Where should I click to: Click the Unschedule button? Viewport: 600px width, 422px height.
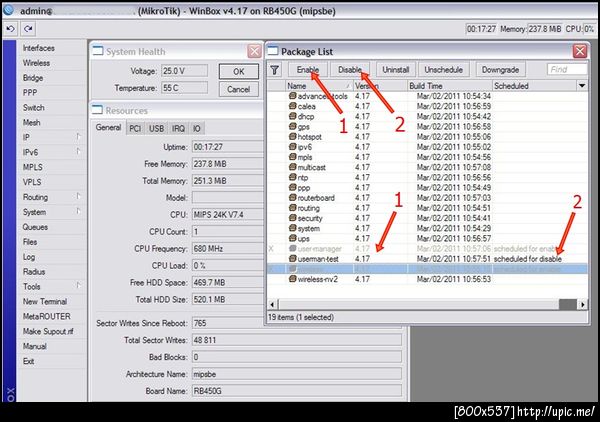[443, 70]
